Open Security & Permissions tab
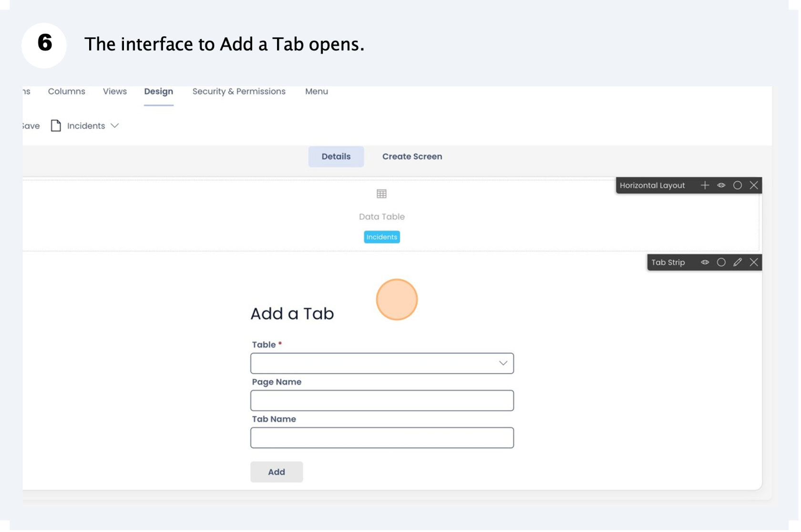Screen dimensions: 801x532 pos(239,92)
